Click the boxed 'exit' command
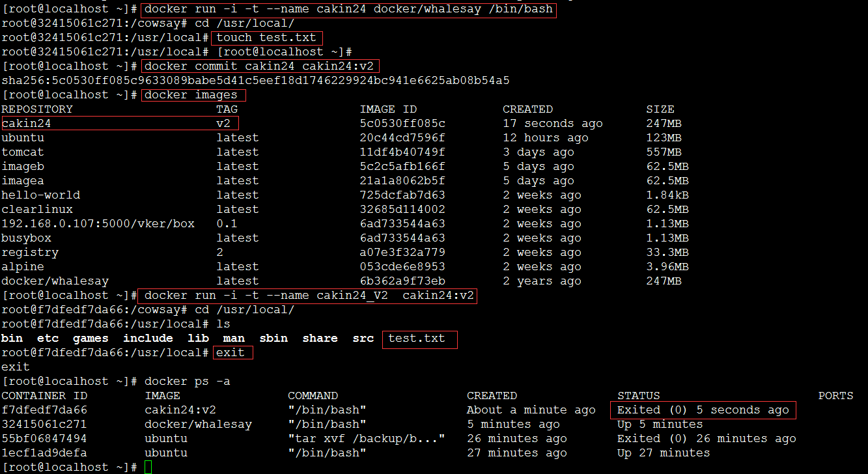868x474 pixels. point(231,353)
